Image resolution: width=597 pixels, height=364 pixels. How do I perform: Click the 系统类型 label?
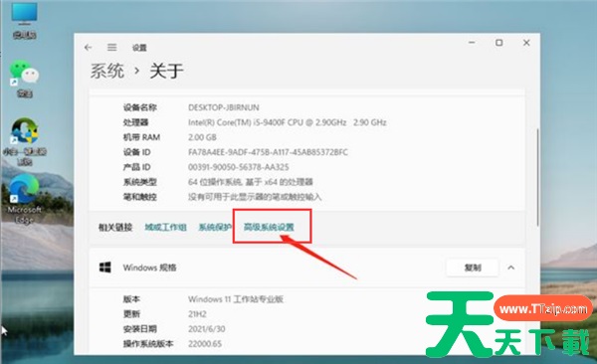(x=139, y=182)
